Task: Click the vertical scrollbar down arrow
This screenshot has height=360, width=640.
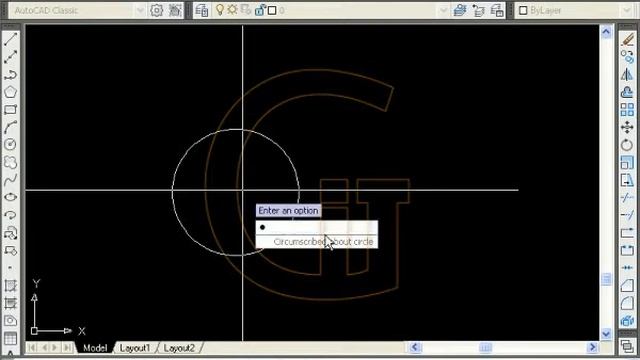Action: click(x=606, y=334)
